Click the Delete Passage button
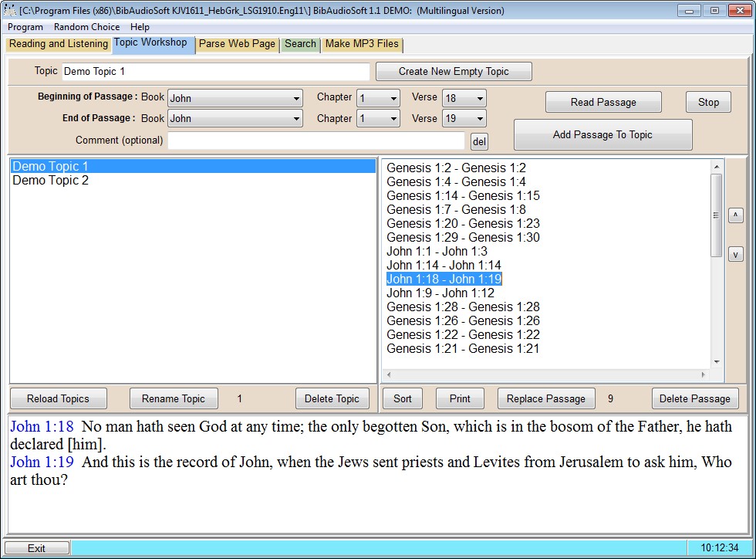The width and height of the screenshot is (756, 559). 695,398
